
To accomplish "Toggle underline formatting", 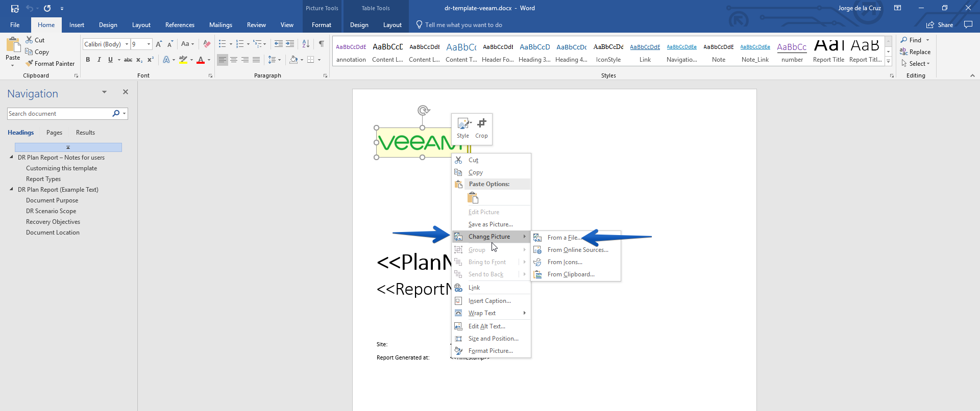I will (x=110, y=60).
